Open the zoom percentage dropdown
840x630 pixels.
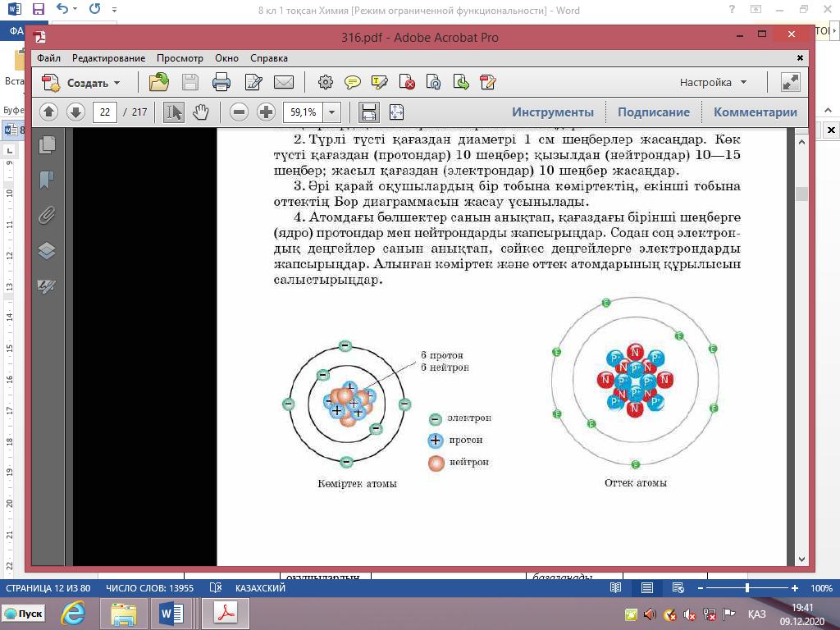coord(332,112)
